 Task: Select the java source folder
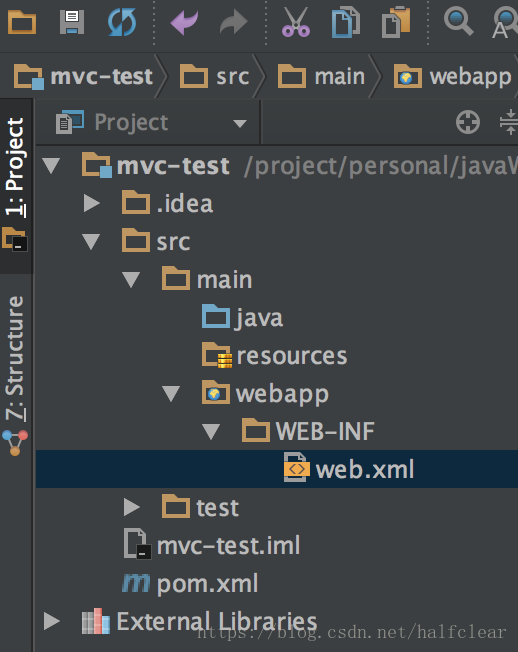coord(242,318)
